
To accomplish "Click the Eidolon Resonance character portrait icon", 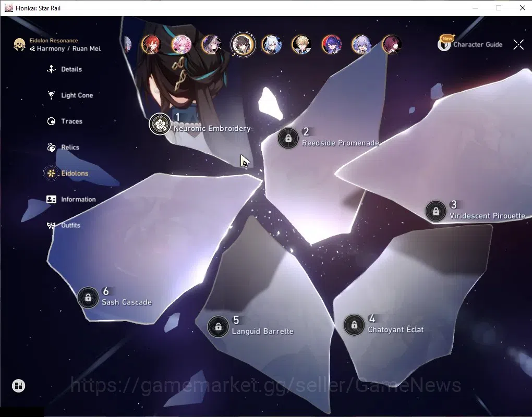I will [19, 44].
